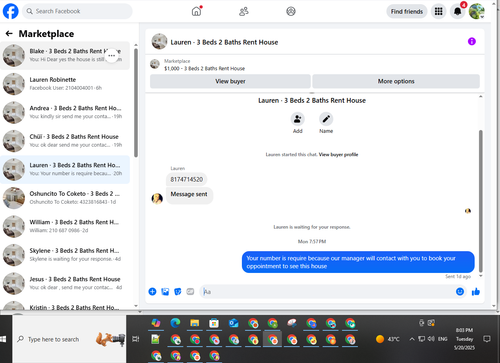The height and width of the screenshot is (363, 500).
Task: Open the Andrea - 3 Beds 2 Baths chat
Action: 65,112
